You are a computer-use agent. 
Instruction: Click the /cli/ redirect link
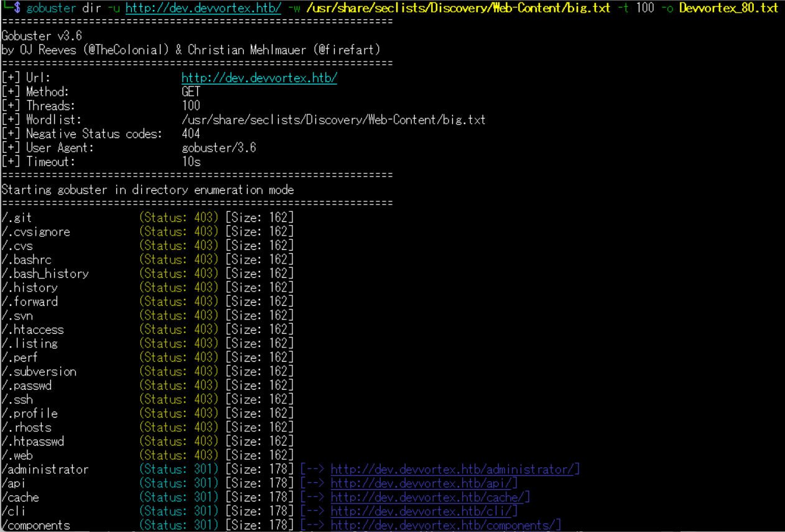point(424,511)
